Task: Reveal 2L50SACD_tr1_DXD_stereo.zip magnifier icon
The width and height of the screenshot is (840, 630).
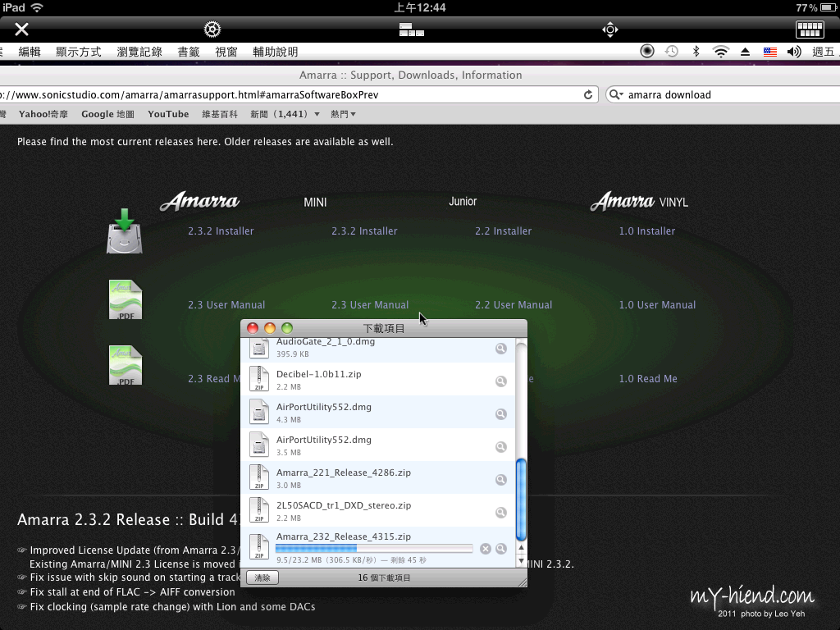Action: [501, 513]
